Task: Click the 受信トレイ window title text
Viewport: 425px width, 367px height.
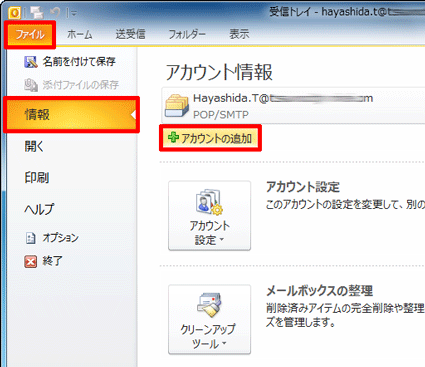Action: [290, 12]
